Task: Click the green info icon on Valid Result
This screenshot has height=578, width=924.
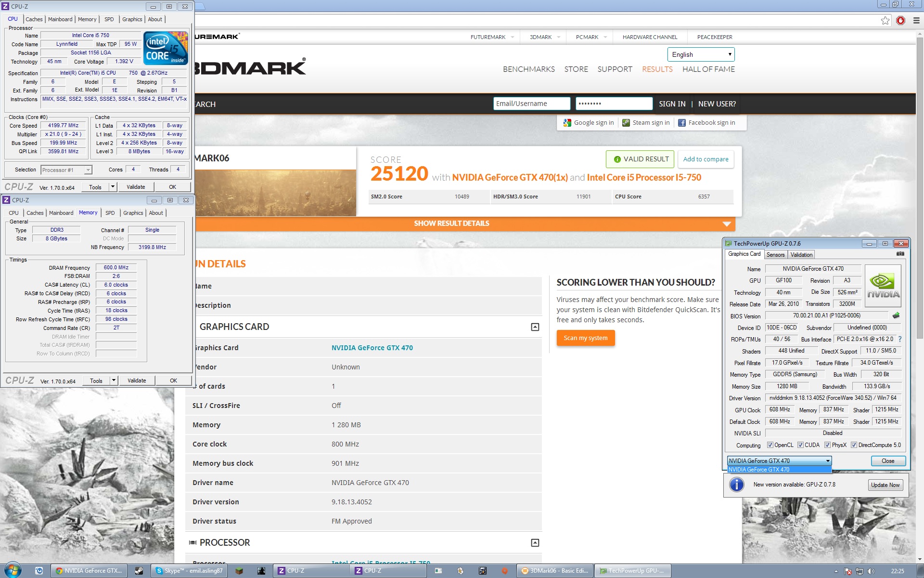Action: (x=617, y=159)
